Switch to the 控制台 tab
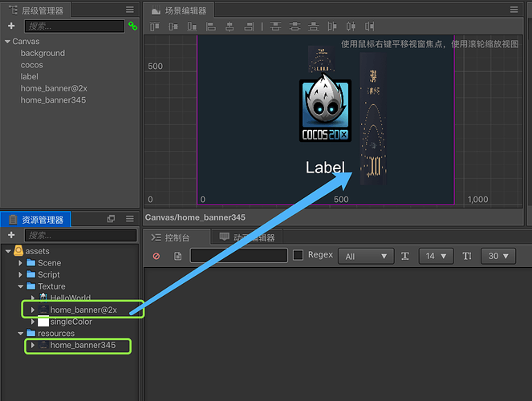Viewport: 532px width, 401px height. click(x=177, y=237)
